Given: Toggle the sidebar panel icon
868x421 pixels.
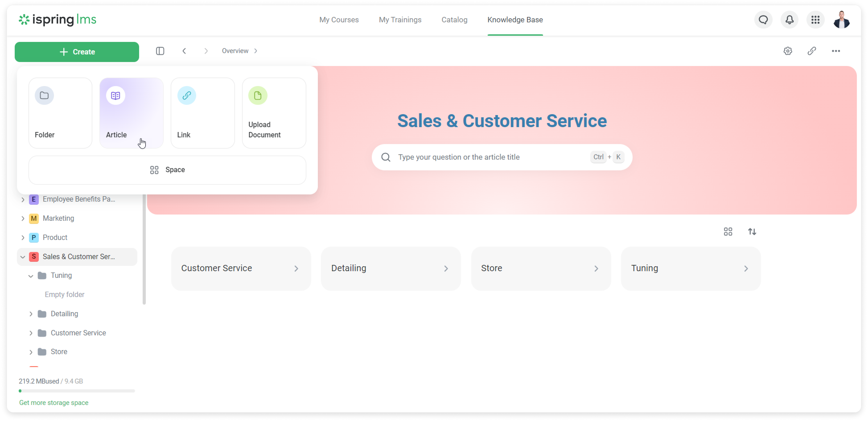Looking at the screenshot, I should [160, 51].
